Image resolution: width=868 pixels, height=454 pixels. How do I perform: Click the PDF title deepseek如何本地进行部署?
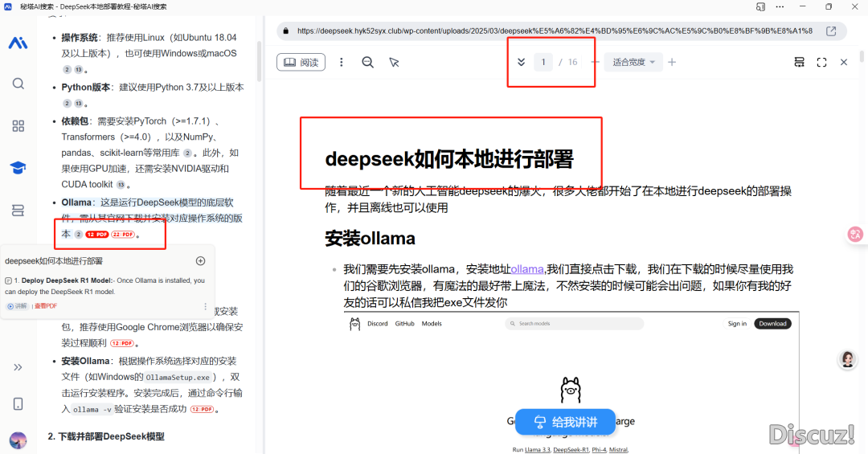[x=449, y=159]
